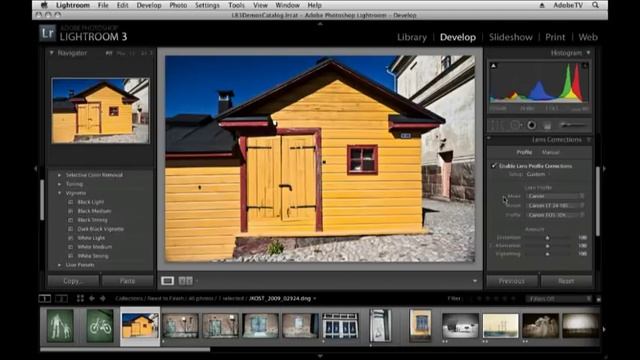
Task: Open the Tools menu
Action: (x=236, y=5)
